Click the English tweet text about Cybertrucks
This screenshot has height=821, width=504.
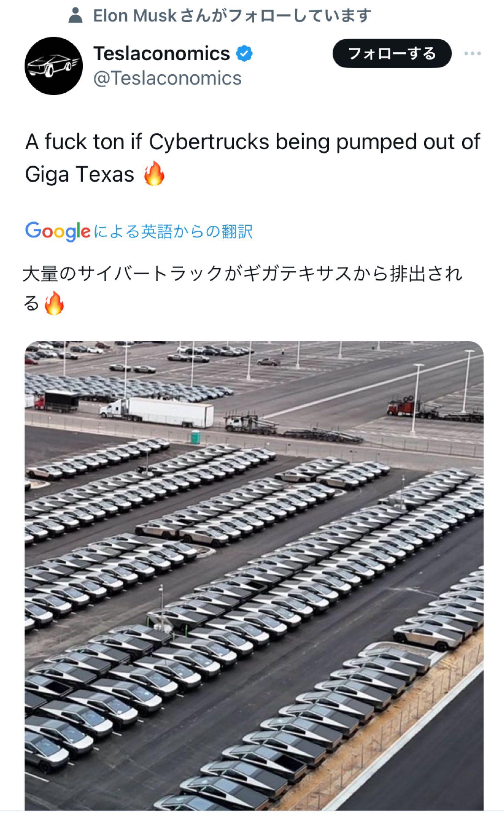(253, 158)
